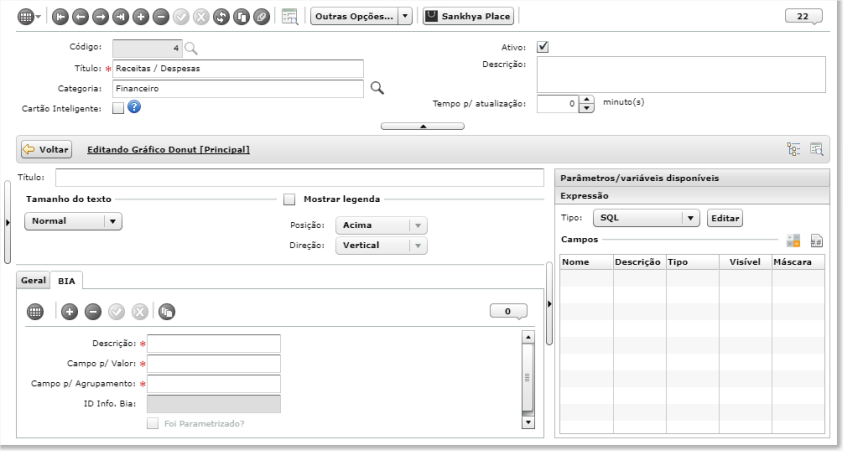Remove BIA entry
The width and height of the screenshot is (843, 451).
tap(93, 311)
